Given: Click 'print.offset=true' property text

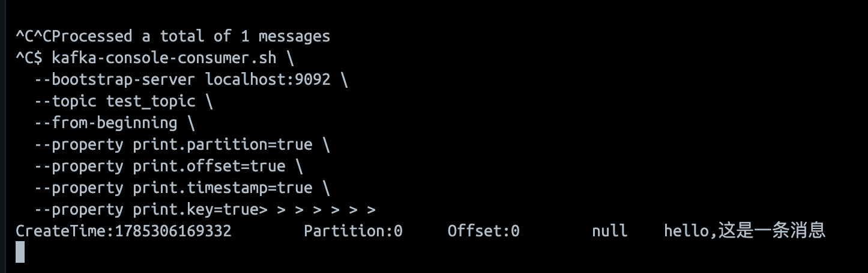Looking at the screenshot, I should pyautogui.click(x=209, y=166).
